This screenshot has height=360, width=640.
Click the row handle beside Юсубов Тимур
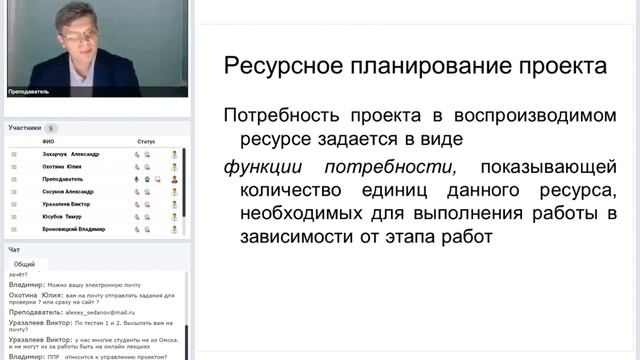(14, 217)
